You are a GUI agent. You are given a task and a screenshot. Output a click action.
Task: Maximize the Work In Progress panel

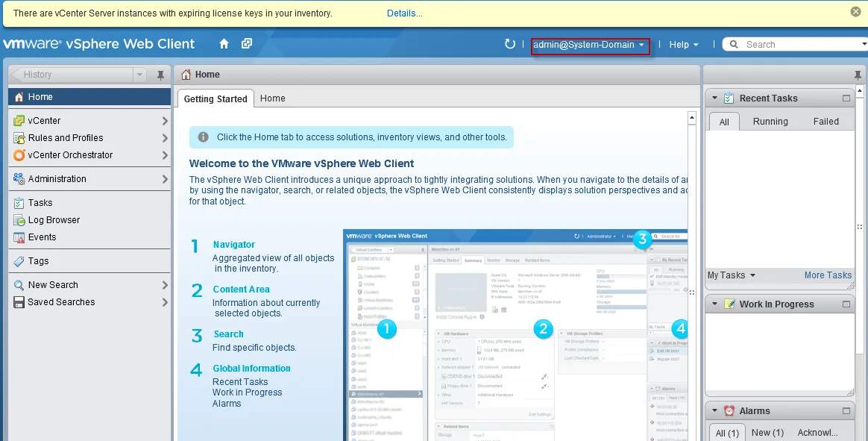click(846, 304)
